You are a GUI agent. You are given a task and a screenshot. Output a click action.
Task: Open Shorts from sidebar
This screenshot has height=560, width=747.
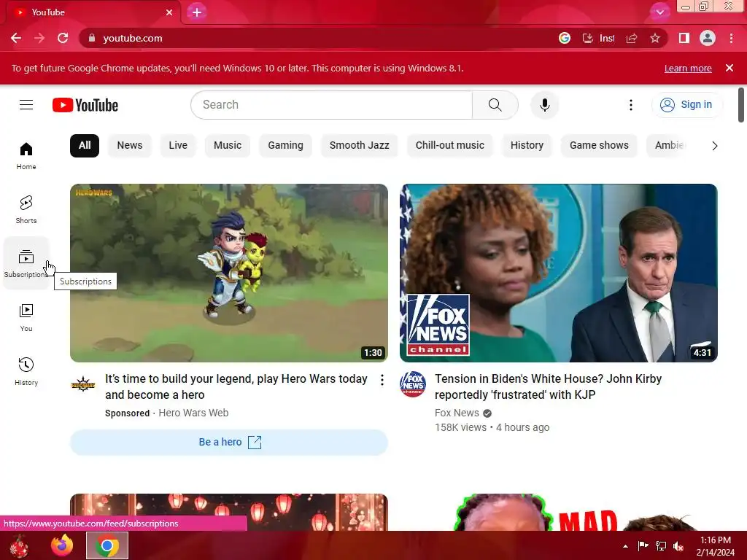click(26, 209)
